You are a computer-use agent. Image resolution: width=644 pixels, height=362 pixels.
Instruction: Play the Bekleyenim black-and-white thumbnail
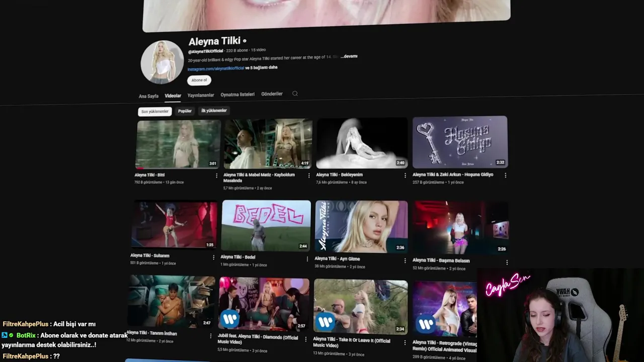tap(362, 143)
